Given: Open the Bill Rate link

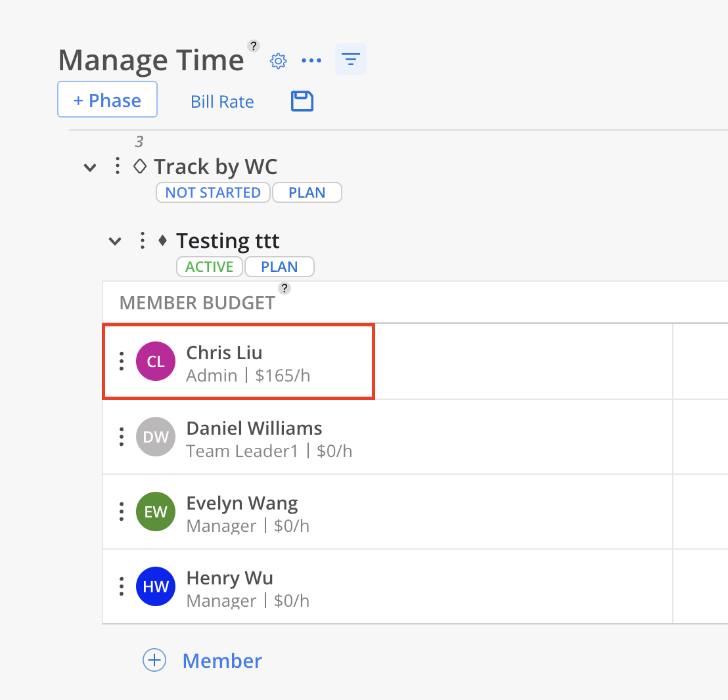Looking at the screenshot, I should pos(222,102).
